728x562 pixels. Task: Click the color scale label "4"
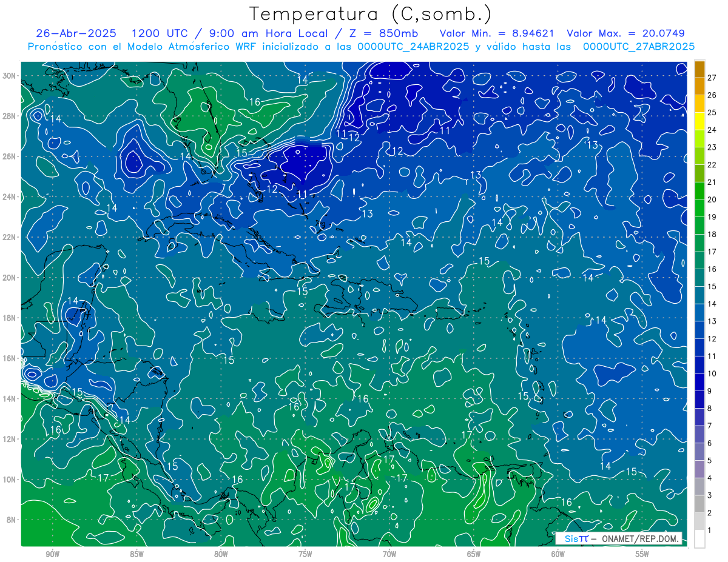pyautogui.click(x=710, y=478)
